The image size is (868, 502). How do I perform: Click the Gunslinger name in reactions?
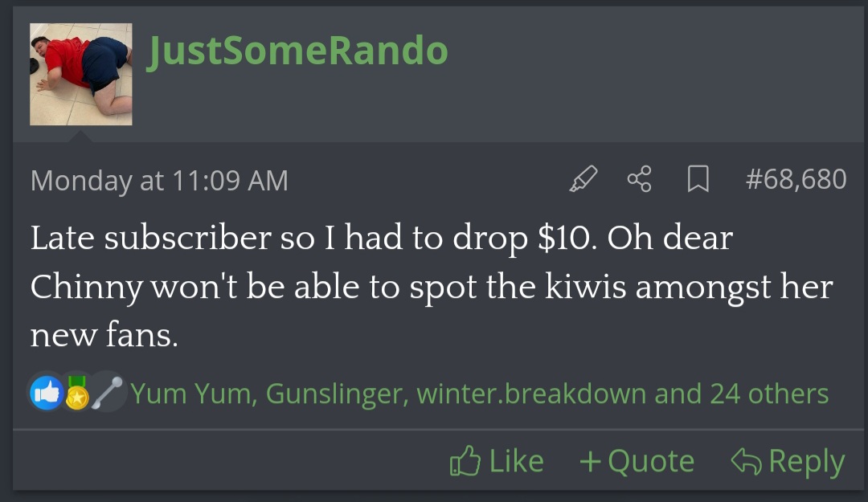coord(337,394)
